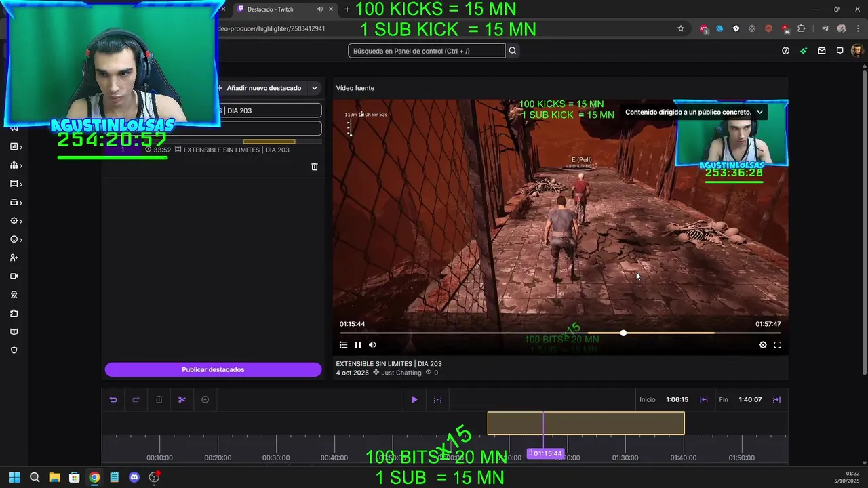Image resolution: width=868 pixels, height=488 pixels.
Task: Expand the Monetization sidebar section
Action: [15, 203]
